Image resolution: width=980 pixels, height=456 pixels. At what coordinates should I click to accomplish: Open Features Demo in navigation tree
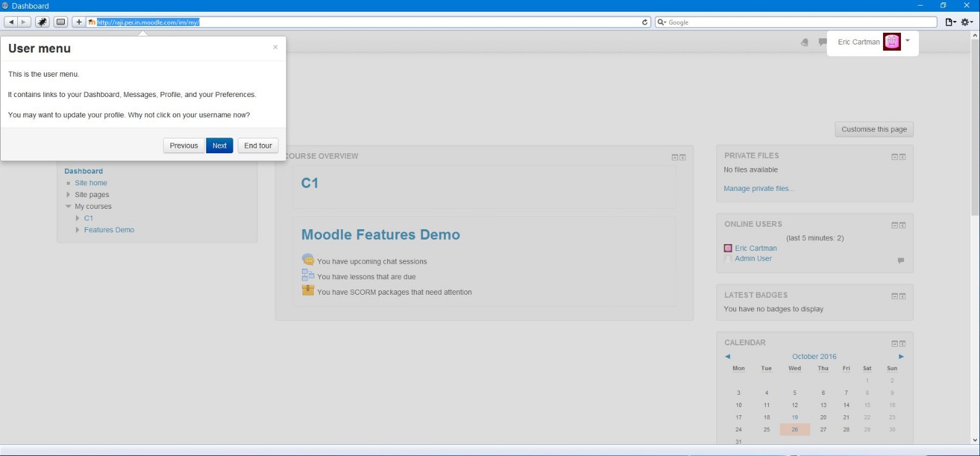[109, 230]
